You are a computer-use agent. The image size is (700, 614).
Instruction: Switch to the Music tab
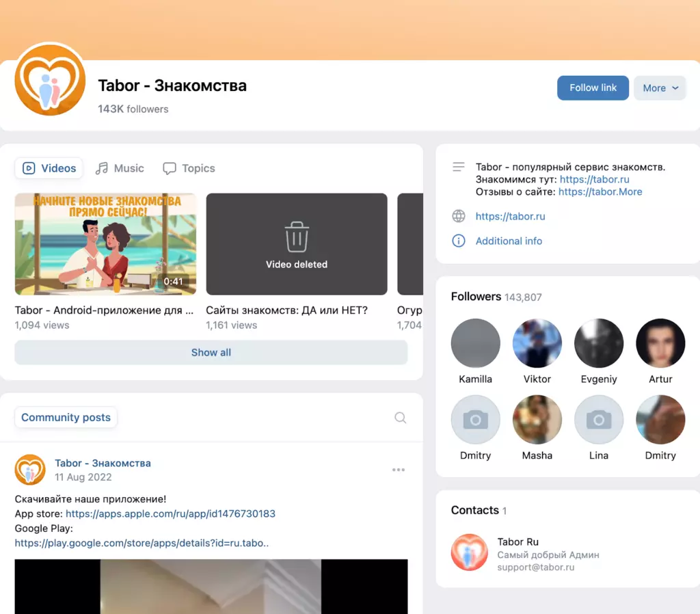(x=120, y=168)
